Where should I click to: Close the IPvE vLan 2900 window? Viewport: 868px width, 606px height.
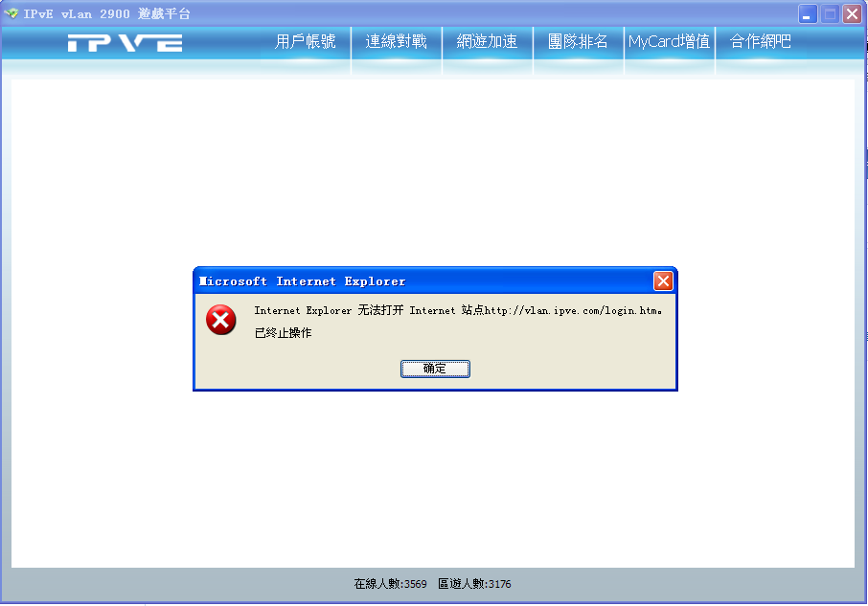tap(852, 13)
